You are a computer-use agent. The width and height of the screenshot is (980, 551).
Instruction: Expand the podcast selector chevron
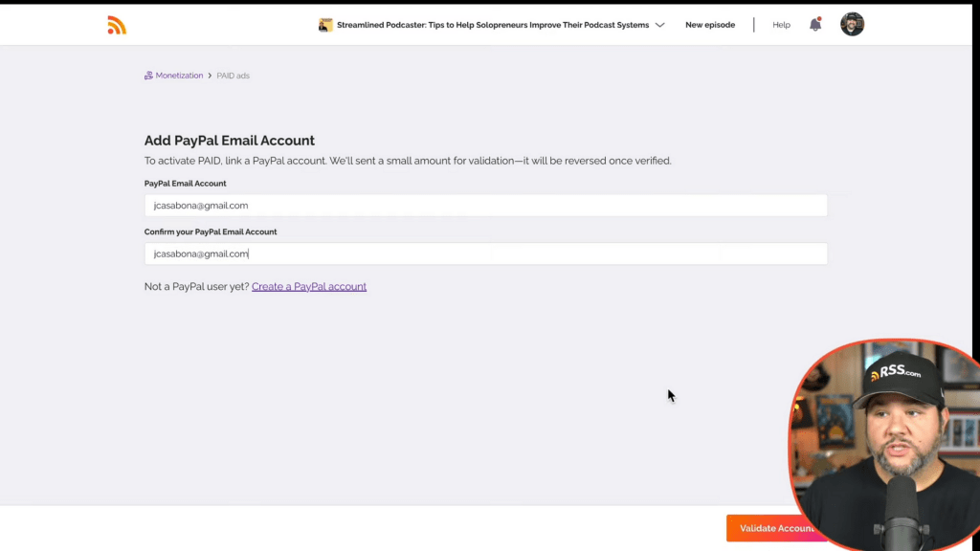(x=659, y=26)
